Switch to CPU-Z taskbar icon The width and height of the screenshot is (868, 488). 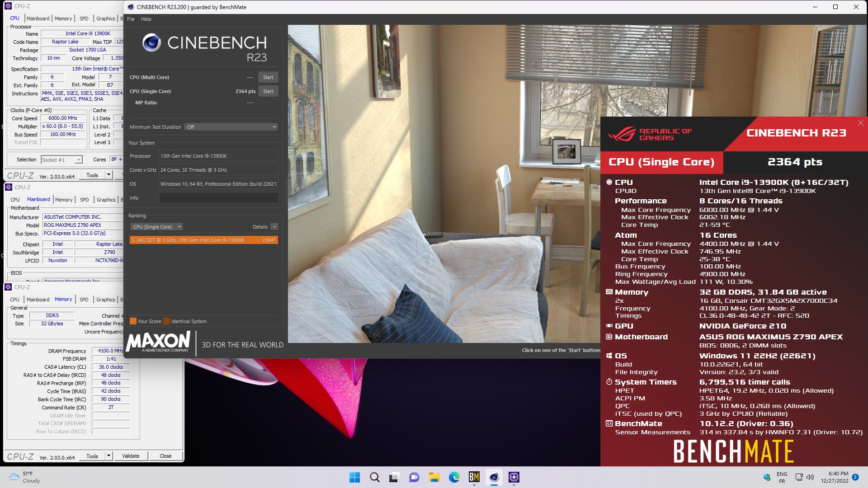(514, 477)
